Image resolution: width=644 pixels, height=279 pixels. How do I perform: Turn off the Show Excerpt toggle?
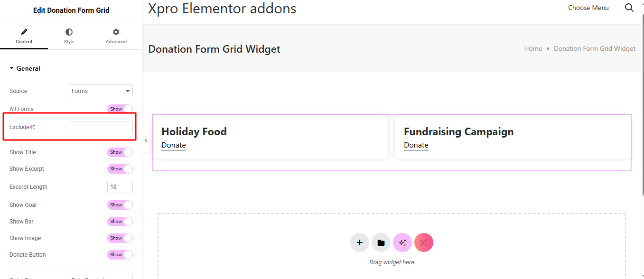(120, 169)
